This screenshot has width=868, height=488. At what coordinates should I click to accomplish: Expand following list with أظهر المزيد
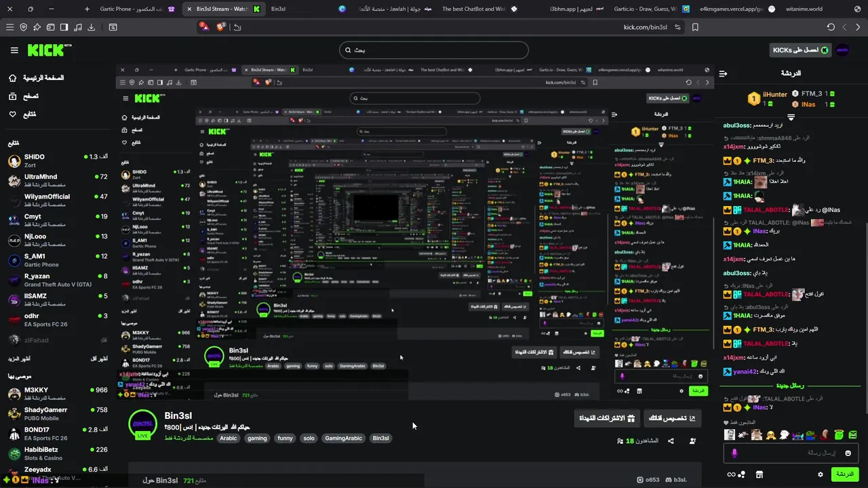pos(19,359)
